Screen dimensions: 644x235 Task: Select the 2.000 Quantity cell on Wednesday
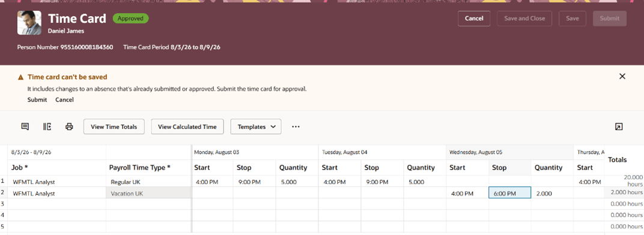tap(552, 193)
